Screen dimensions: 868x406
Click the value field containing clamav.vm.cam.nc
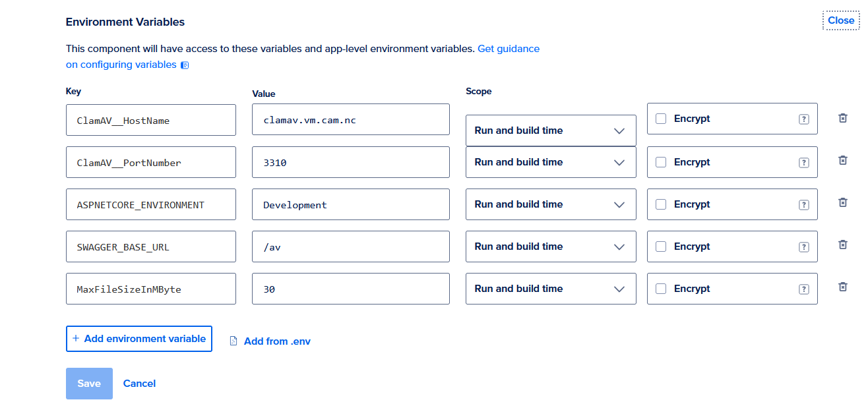350,120
